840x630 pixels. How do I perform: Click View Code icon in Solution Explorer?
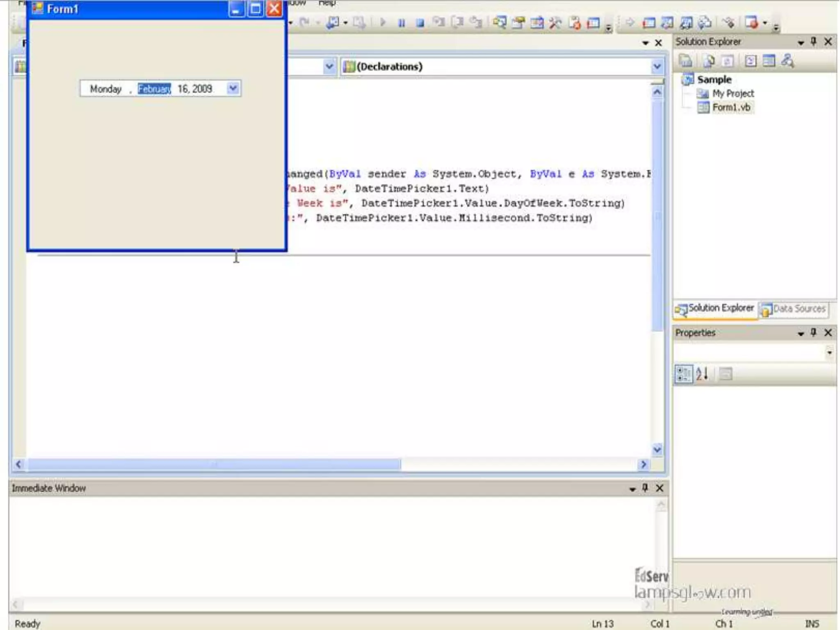tap(751, 61)
